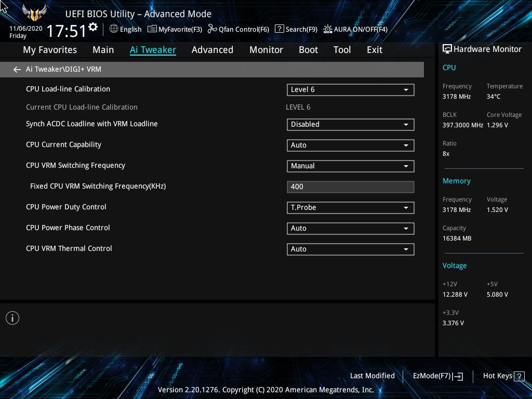The height and width of the screenshot is (399, 532).
Task: Open CPU VRM Switching Frequency dropdown
Action: [350, 166]
